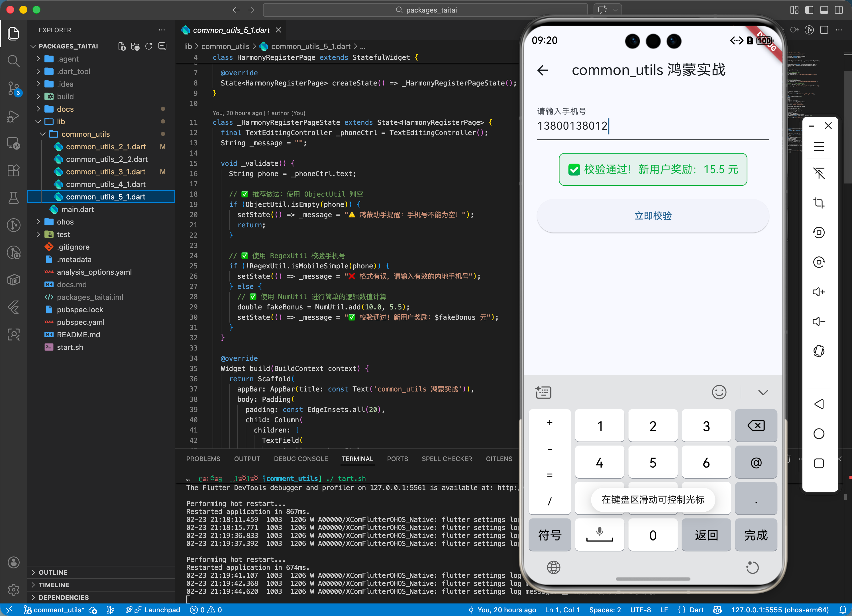This screenshot has height=616, width=852.
Task: Toggle the primary side bar layout icon
Action: [809, 10]
